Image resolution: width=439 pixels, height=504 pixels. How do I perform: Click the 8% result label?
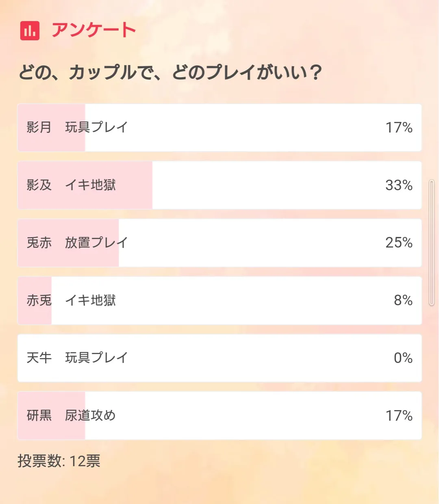[x=403, y=300]
